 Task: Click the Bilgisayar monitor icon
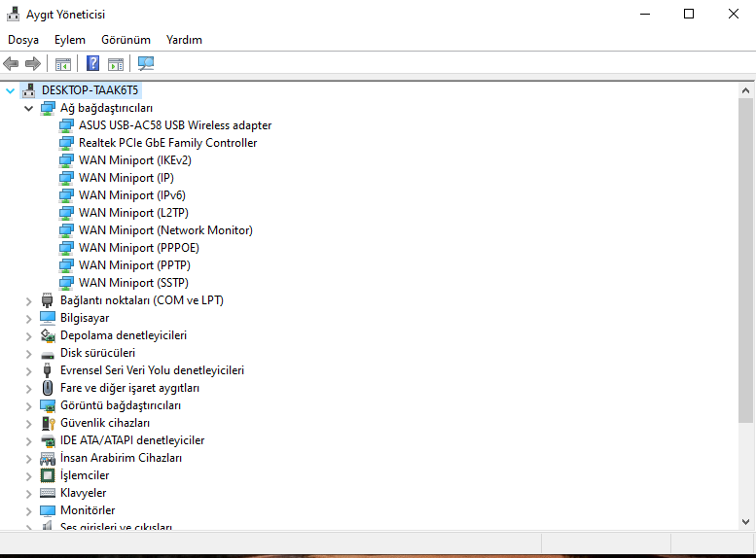pyautogui.click(x=48, y=318)
